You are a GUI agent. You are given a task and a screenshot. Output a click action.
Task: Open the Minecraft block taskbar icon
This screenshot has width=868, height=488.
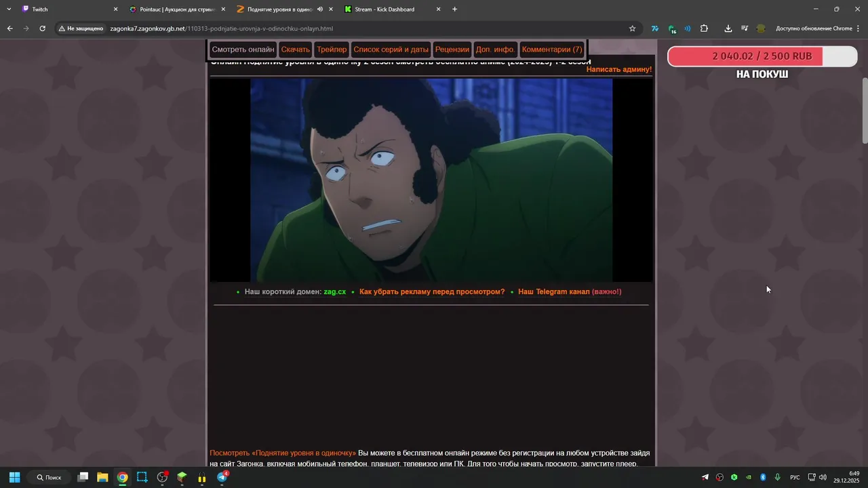click(182, 477)
